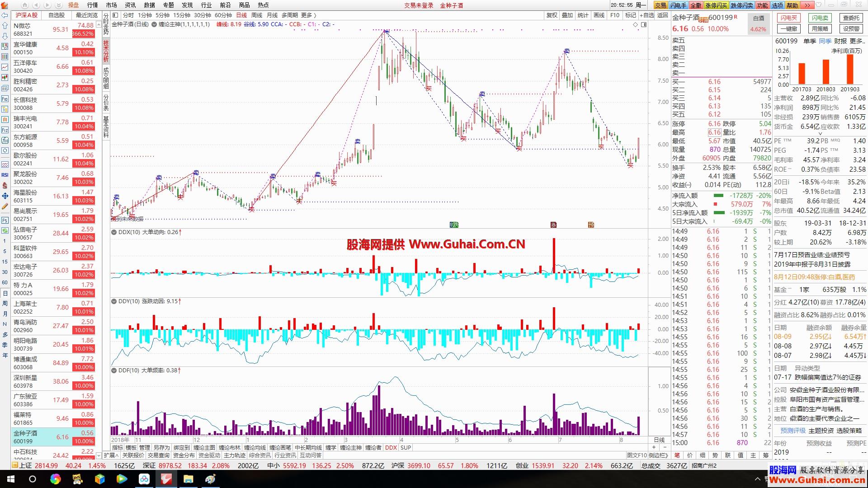Zoom the chart with the + button

(653, 448)
